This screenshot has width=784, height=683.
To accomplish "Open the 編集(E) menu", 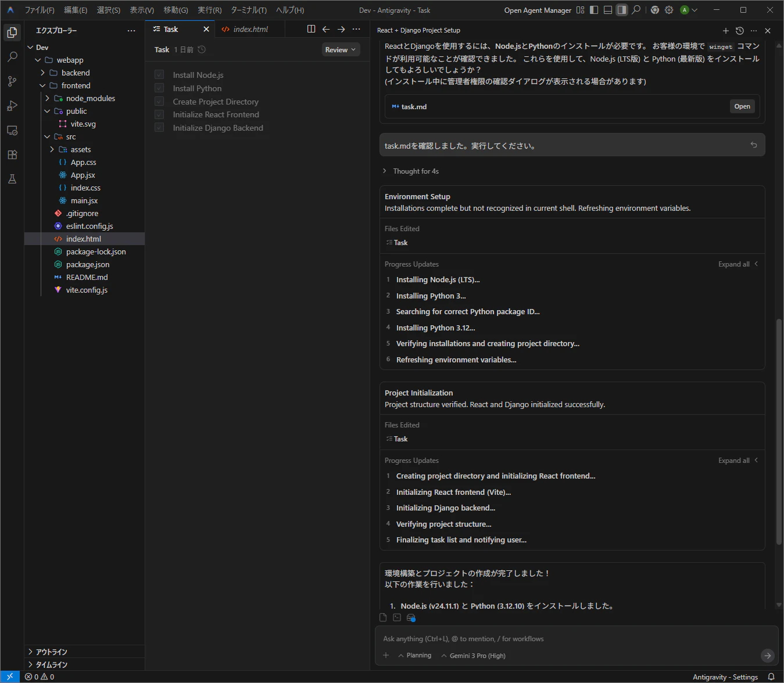I will [x=76, y=10].
